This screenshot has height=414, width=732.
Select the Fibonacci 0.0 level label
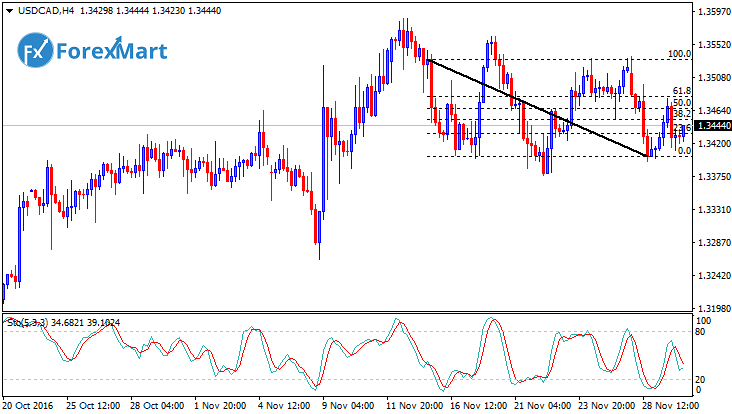(684, 150)
